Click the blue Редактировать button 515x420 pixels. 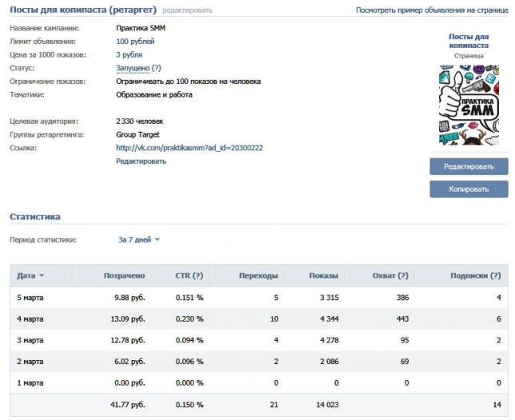[469, 166]
